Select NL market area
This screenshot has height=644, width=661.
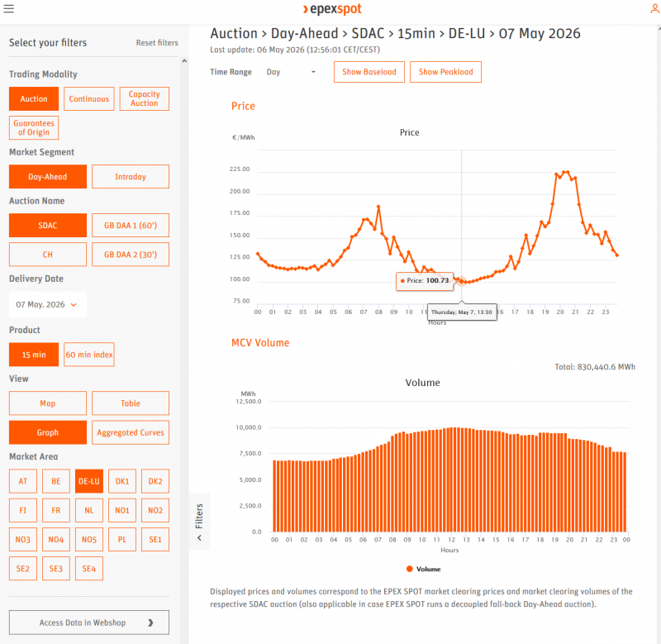click(89, 510)
